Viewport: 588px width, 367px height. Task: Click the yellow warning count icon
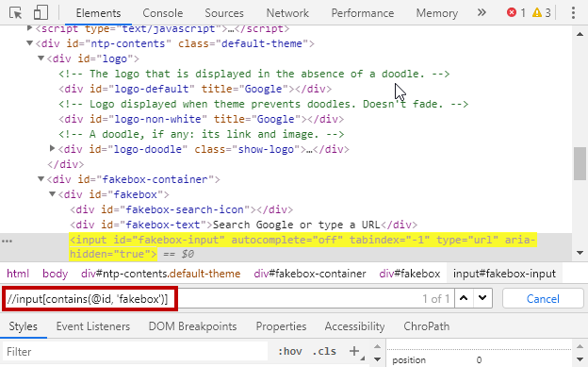tap(537, 13)
